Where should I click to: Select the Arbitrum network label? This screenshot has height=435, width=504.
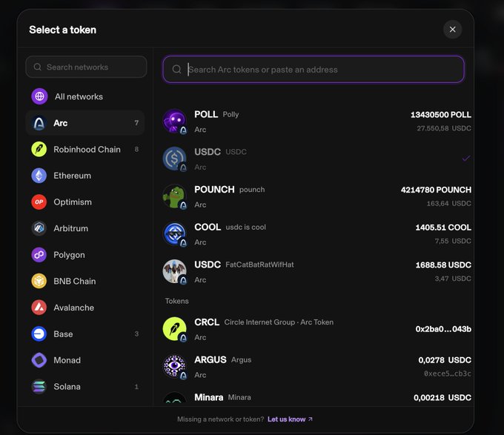[70, 228]
